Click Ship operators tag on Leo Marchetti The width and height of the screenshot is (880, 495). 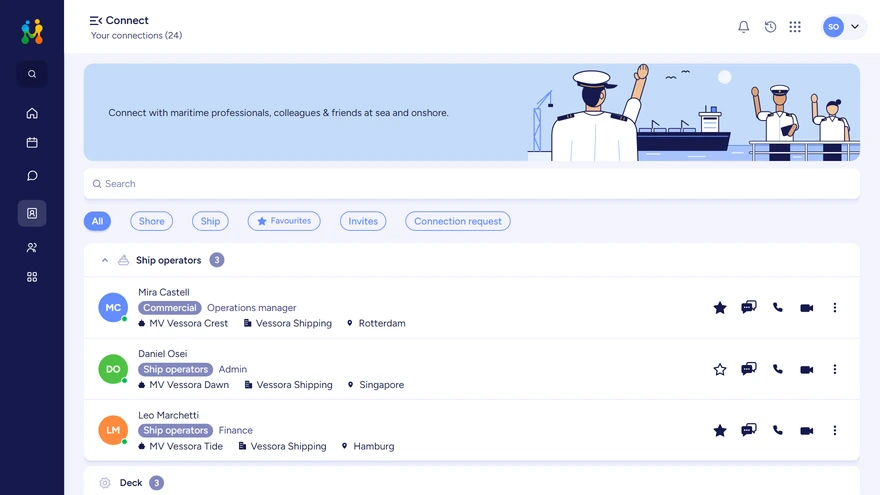175,430
